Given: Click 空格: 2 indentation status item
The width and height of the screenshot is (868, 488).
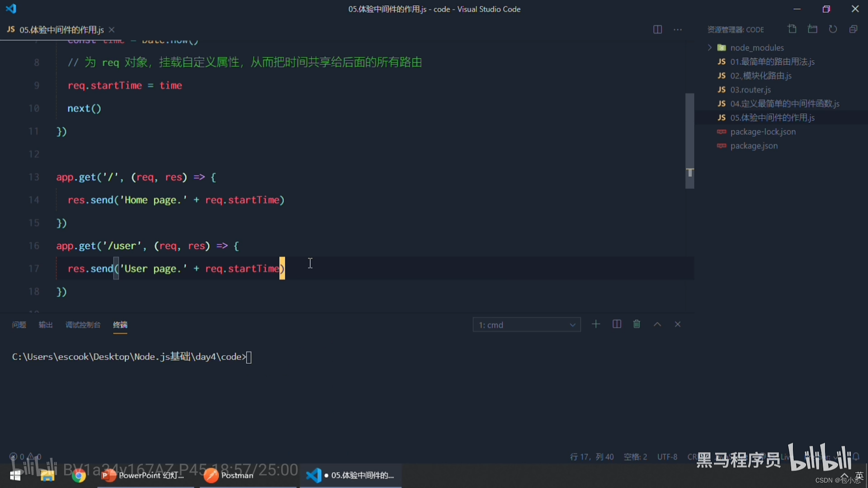Looking at the screenshot, I should (x=635, y=457).
